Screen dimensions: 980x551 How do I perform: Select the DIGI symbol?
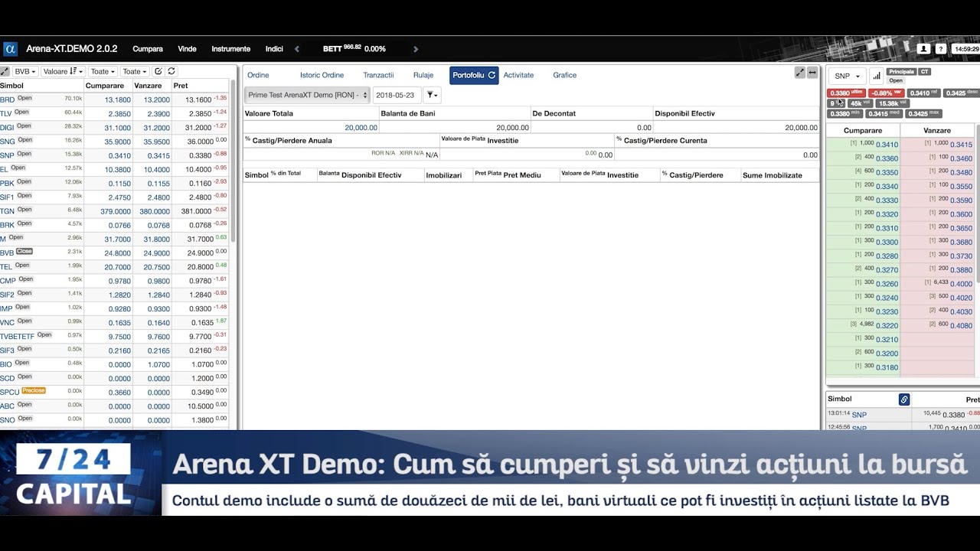click(x=7, y=128)
